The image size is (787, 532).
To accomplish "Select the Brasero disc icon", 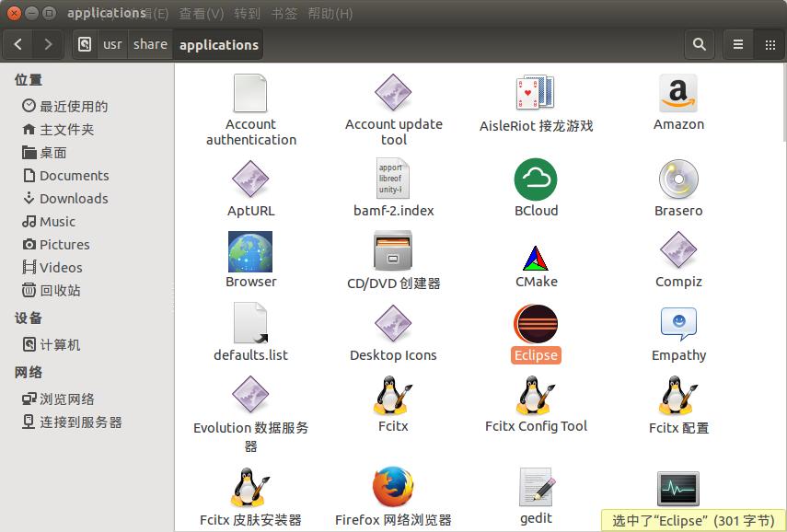I will 678,179.
